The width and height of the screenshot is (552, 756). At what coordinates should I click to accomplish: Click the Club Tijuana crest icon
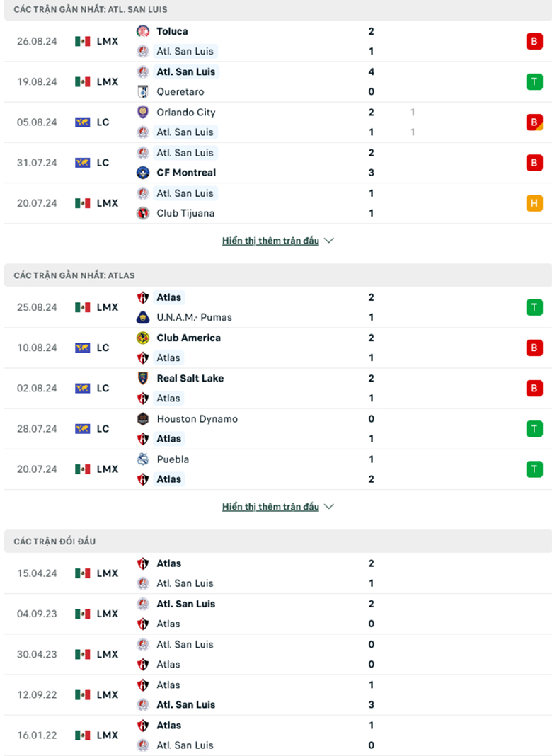143,213
